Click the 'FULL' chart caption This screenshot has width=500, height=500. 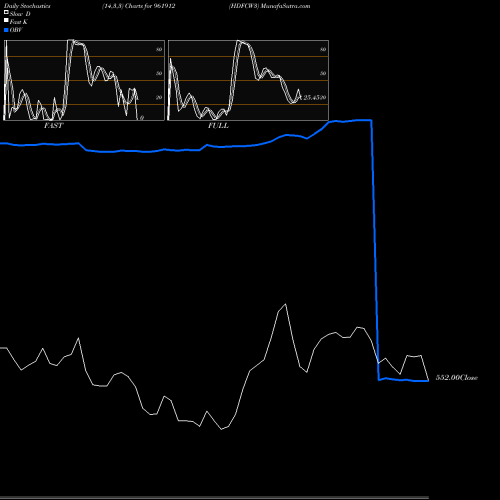pyautogui.click(x=218, y=126)
